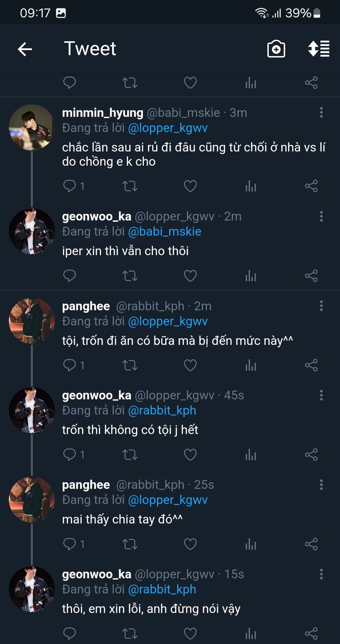
Task: Open panghee's avatar on the 25s tweet
Action: [32, 500]
